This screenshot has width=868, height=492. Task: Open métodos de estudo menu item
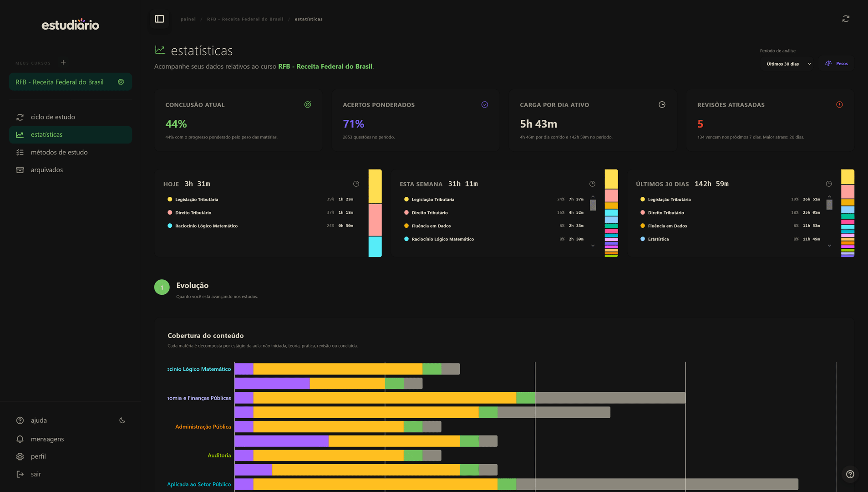(x=71, y=152)
